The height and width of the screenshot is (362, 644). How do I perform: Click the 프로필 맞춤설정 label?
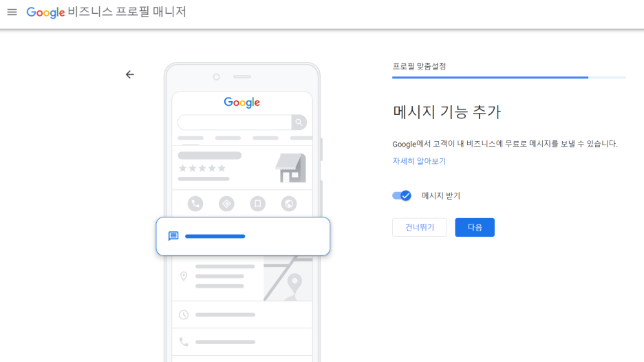[x=419, y=66]
